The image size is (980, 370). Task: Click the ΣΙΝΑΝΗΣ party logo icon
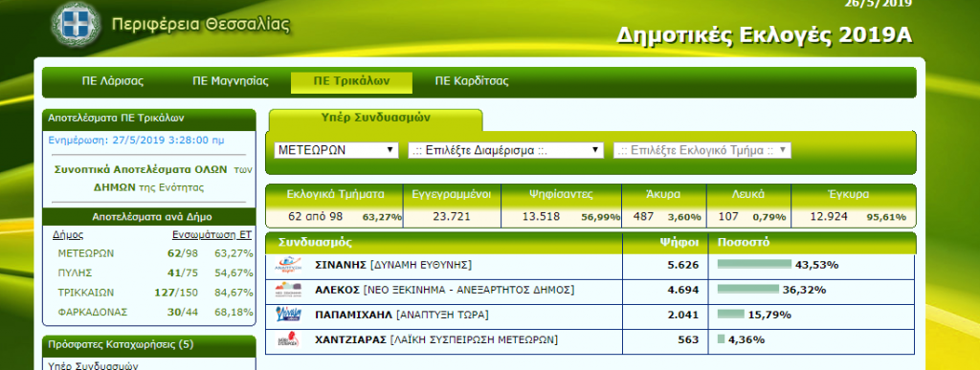pos(288,266)
